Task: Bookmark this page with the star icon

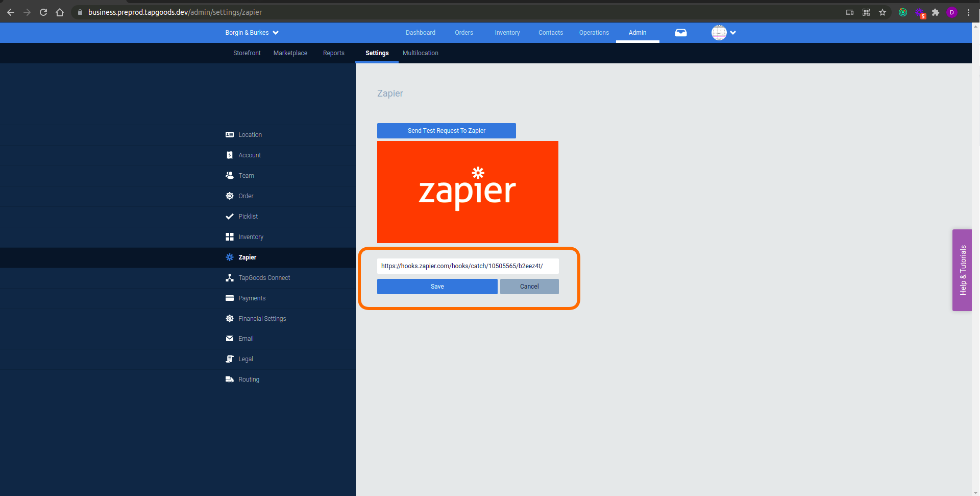Action: click(883, 12)
